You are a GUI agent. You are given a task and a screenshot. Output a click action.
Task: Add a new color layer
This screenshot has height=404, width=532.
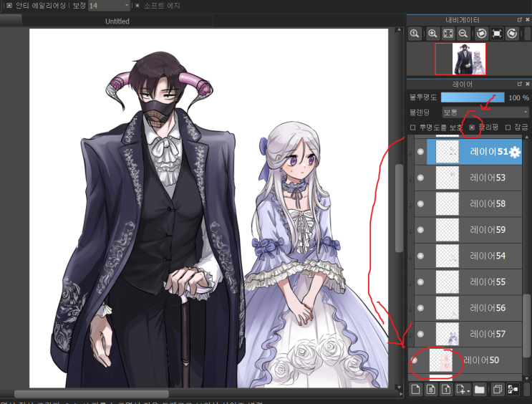tap(415, 389)
